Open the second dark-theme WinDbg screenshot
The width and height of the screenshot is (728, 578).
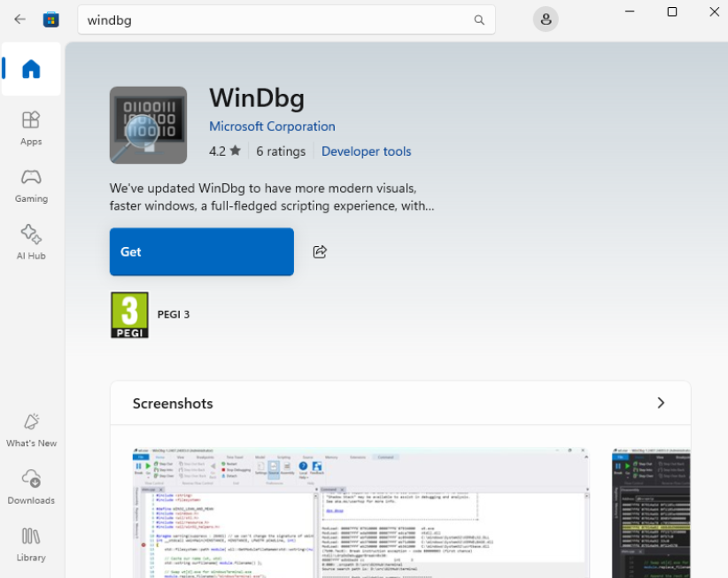point(651,512)
